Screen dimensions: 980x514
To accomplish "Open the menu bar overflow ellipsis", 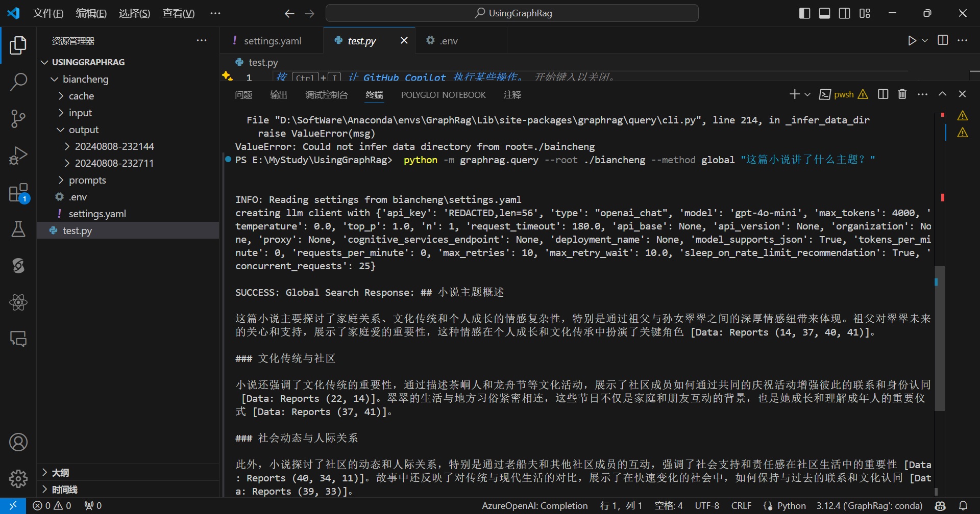I will click(215, 13).
